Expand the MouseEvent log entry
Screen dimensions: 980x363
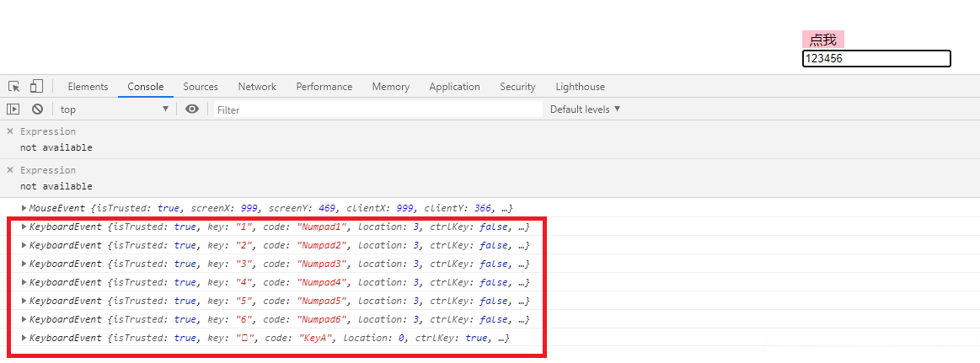pos(24,208)
